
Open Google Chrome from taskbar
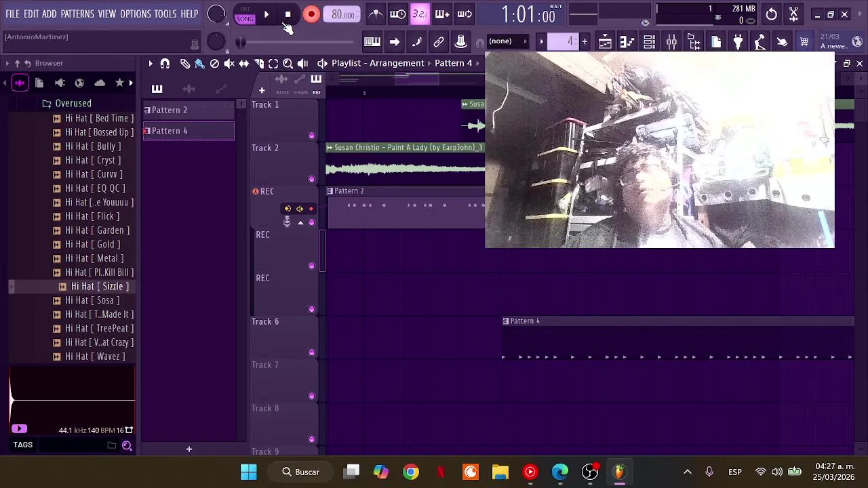(x=411, y=472)
